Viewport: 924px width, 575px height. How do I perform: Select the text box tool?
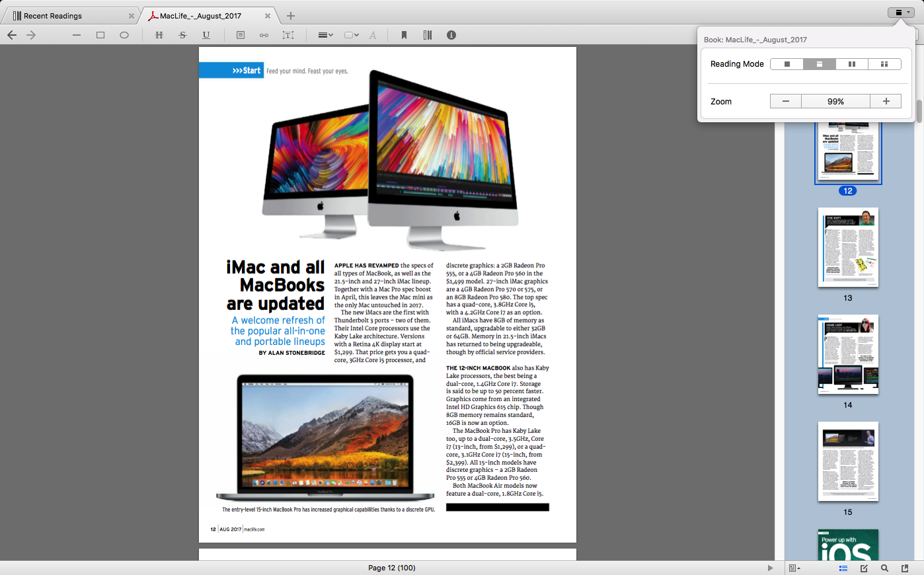point(288,35)
